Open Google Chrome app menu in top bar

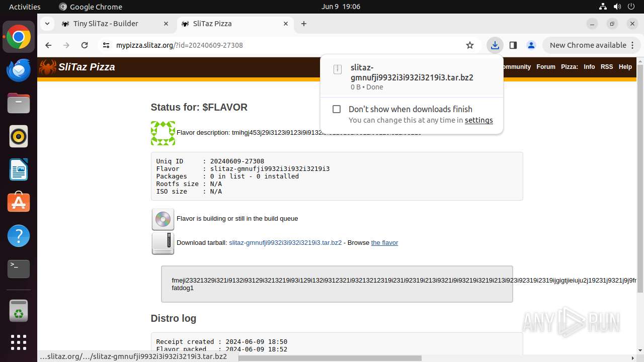coord(91,7)
